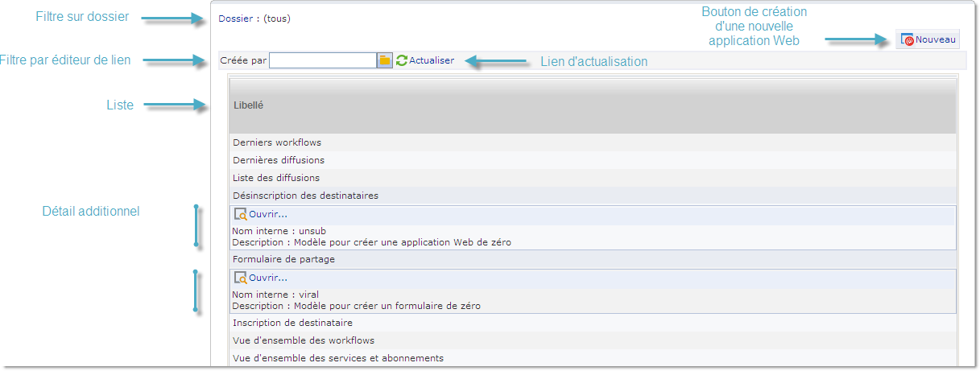Select Vue d'ensemble des workflows row
Viewport: 980px width, 371px height.
click(593, 340)
